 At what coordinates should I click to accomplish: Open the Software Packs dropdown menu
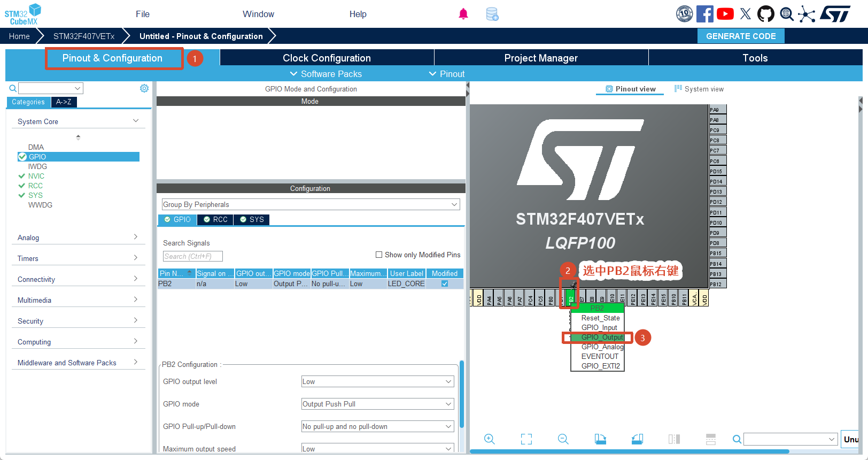coord(326,74)
